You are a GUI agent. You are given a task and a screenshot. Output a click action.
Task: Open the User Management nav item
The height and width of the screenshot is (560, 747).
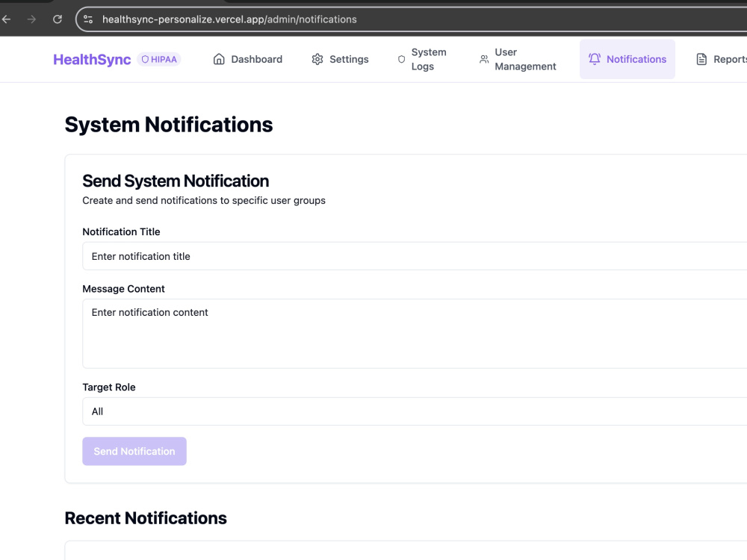tap(518, 59)
